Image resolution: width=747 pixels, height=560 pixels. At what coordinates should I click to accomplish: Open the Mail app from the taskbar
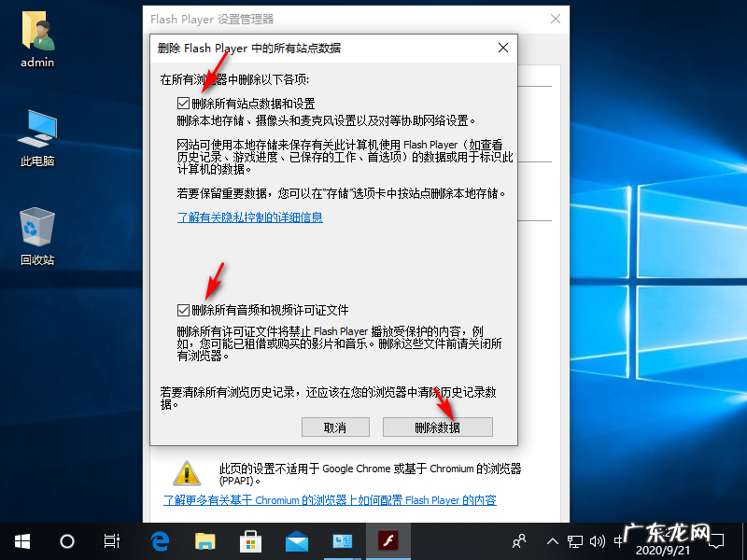(x=296, y=540)
